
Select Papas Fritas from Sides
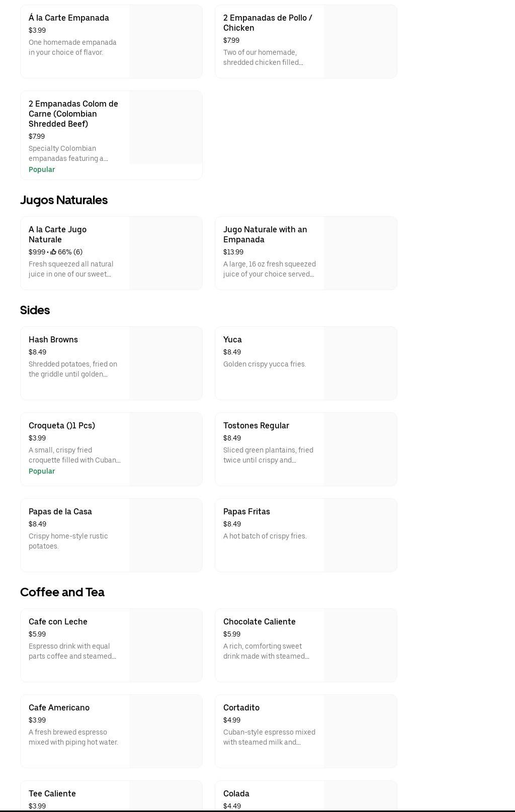click(246, 512)
